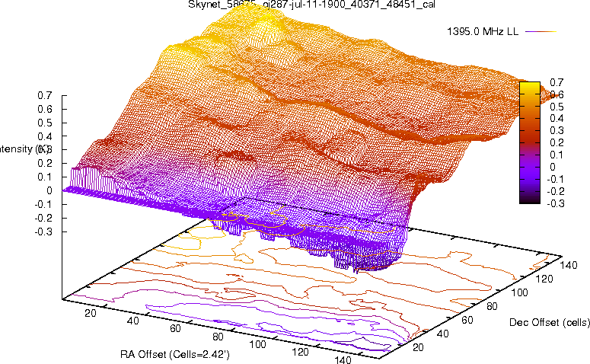Screen dimensions: 590x364
Task: Select the "RA Offset (Cells=2.42')" axis label
Action: pos(175,354)
